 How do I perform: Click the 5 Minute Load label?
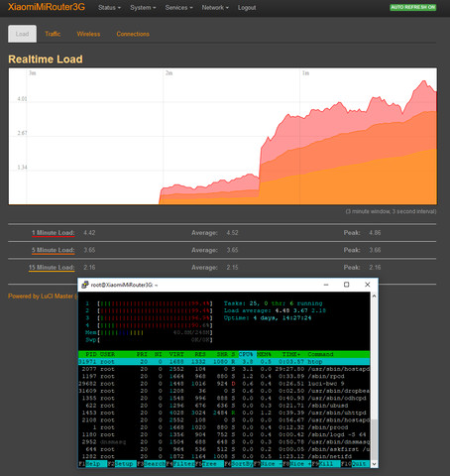pyautogui.click(x=54, y=250)
